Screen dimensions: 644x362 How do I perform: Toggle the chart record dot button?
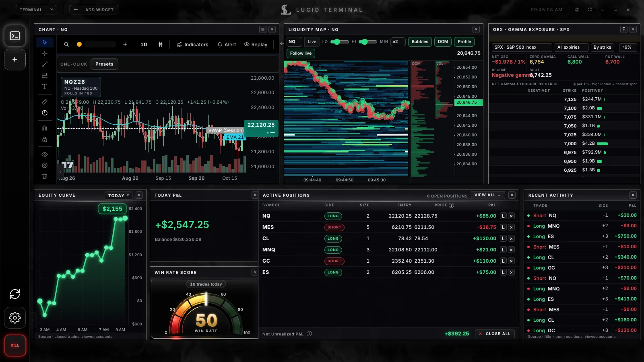tap(263, 29)
